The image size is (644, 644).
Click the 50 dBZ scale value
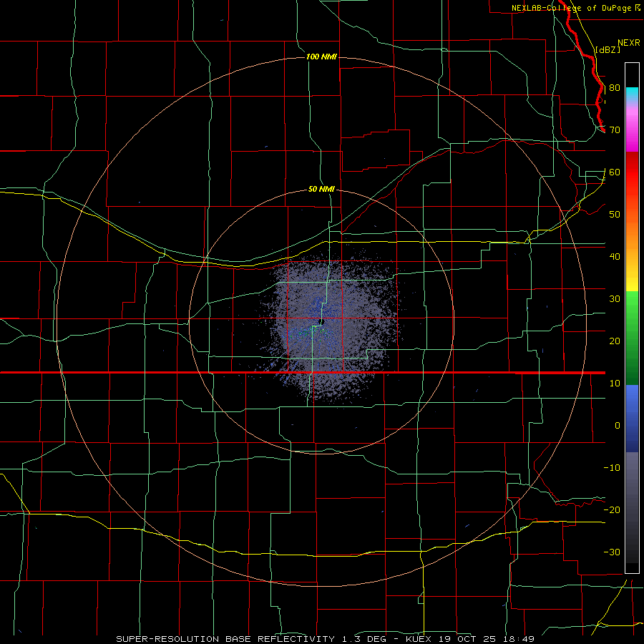615,215
